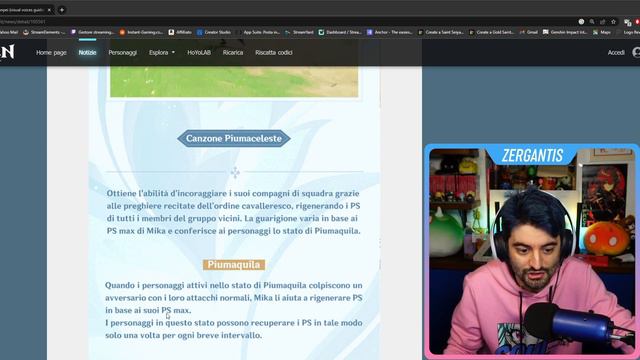Open the StreamElements bookmark
This screenshot has height=360, width=640.
click(x=44, y=32)
